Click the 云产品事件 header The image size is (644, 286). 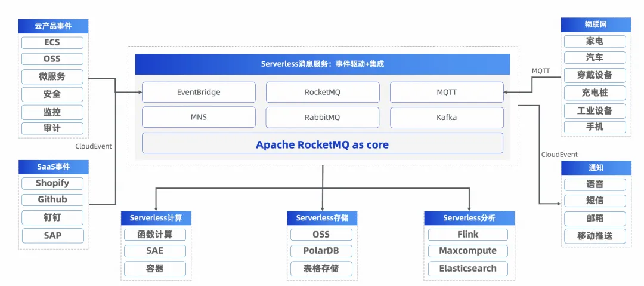click(53, 26)
